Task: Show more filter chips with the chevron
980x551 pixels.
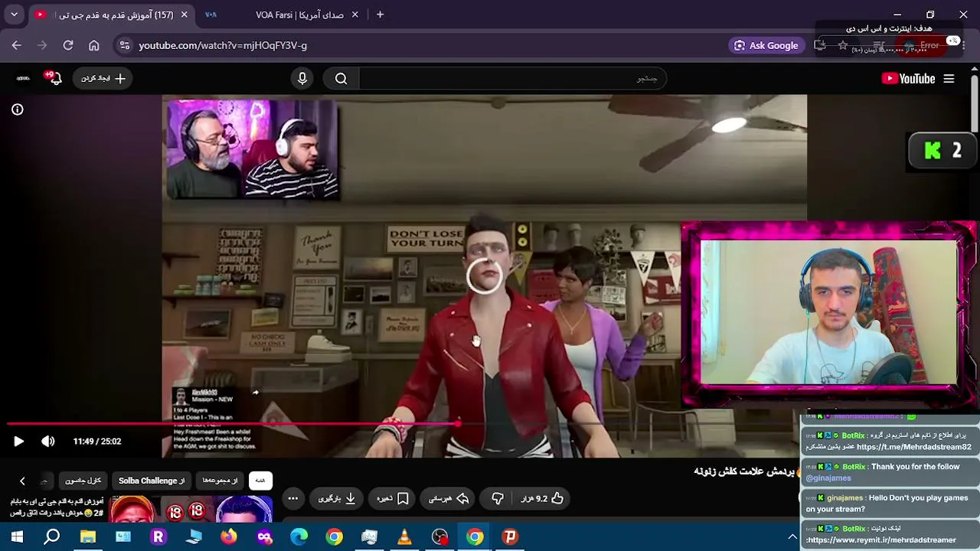Action: pos(22,481)
